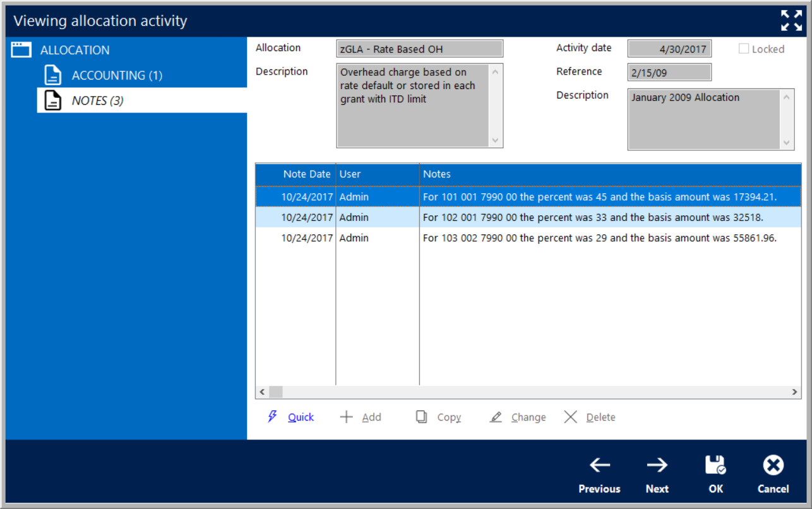Toggle full screen with expand arrows icon
This screenshot has height=509, width=812.
click(791, 20)
